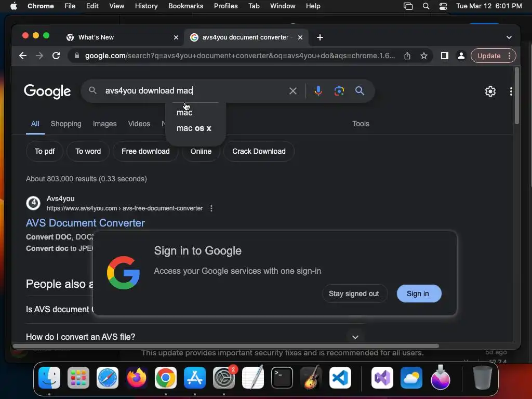The image size is (532, 399).
Task: Click the Avs4you site favicon
Action: 33,203
